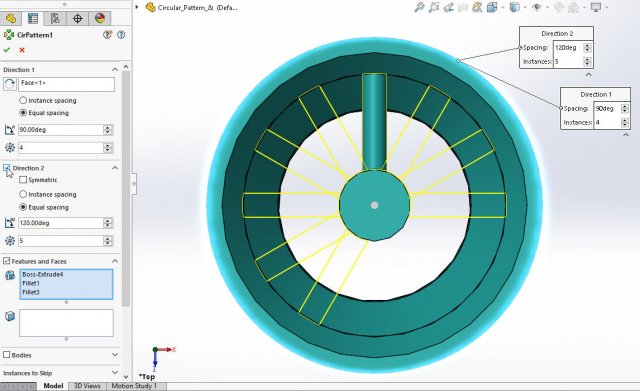Open the View Orientation icon

[x=492, y=7]
